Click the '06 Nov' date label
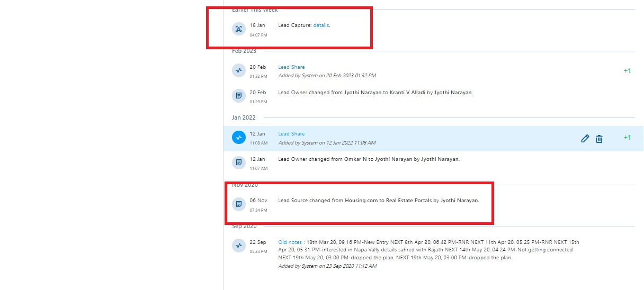 (258, 201)
